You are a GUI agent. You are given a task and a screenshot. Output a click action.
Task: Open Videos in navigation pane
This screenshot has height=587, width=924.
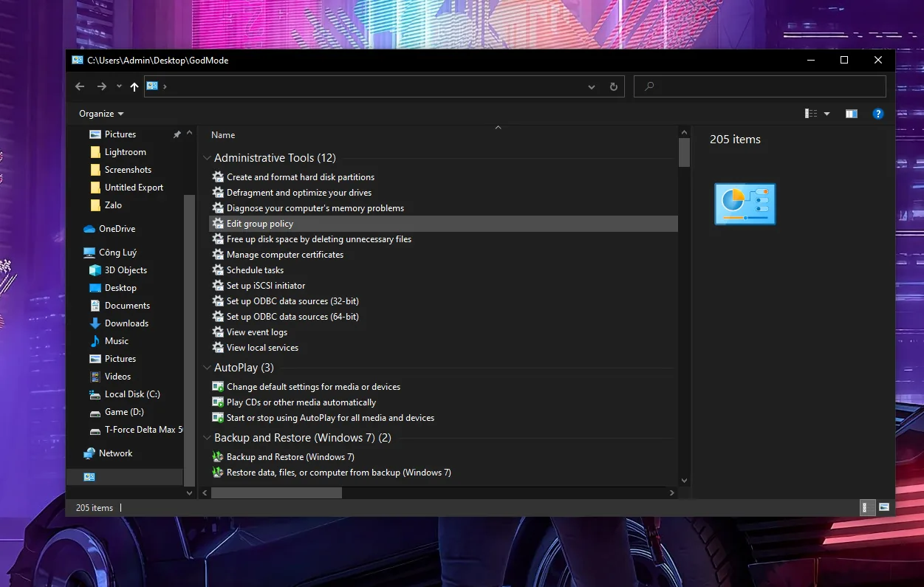pyautogui.click(x=117, y=377)
